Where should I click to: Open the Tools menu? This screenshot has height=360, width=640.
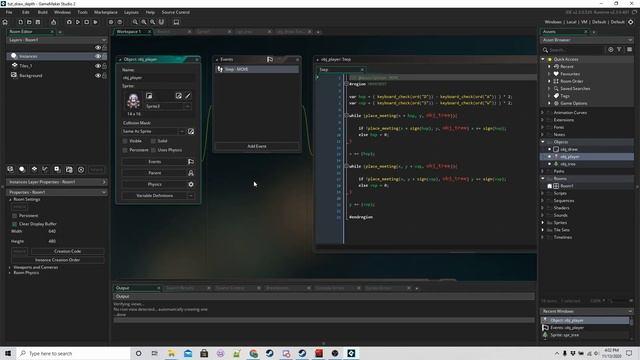click(82, 12)
